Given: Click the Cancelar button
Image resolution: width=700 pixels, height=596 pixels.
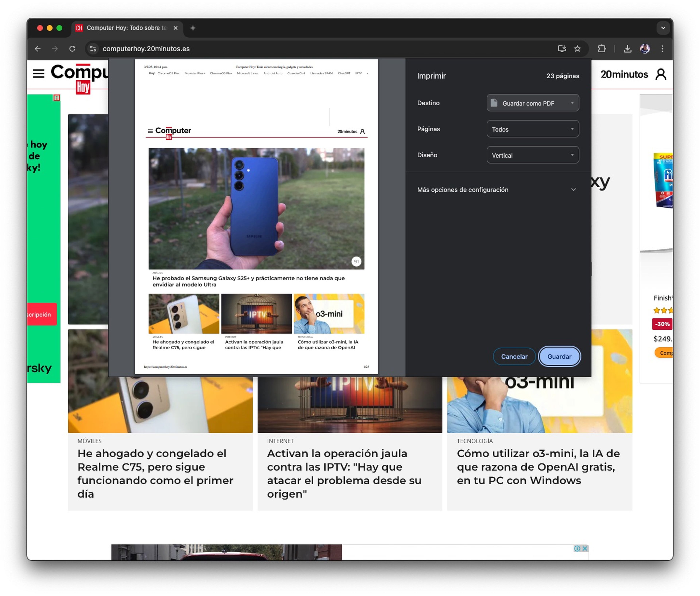Looking at the screenshot, I should 514,357.
